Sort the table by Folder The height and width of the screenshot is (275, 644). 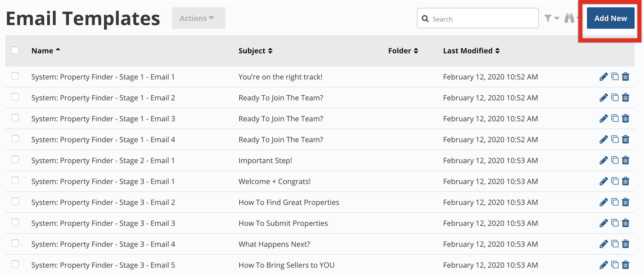pyautogui.click(x=403, y=51)
